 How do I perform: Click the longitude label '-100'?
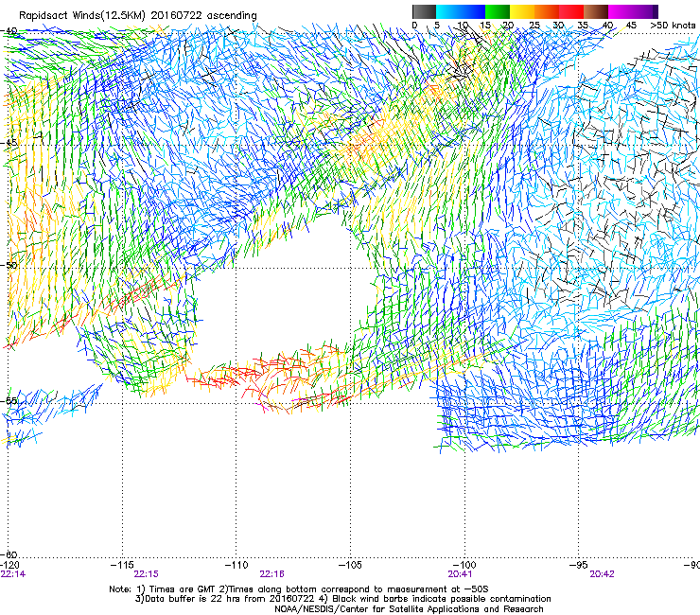tap(464, 565)
